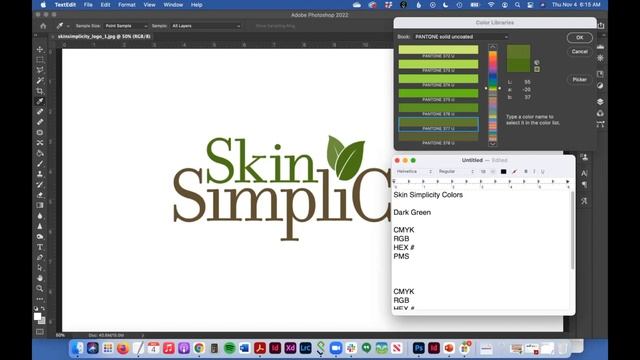
Task: Click the Dark Green line in TextEdit
Action: [412, 212]
